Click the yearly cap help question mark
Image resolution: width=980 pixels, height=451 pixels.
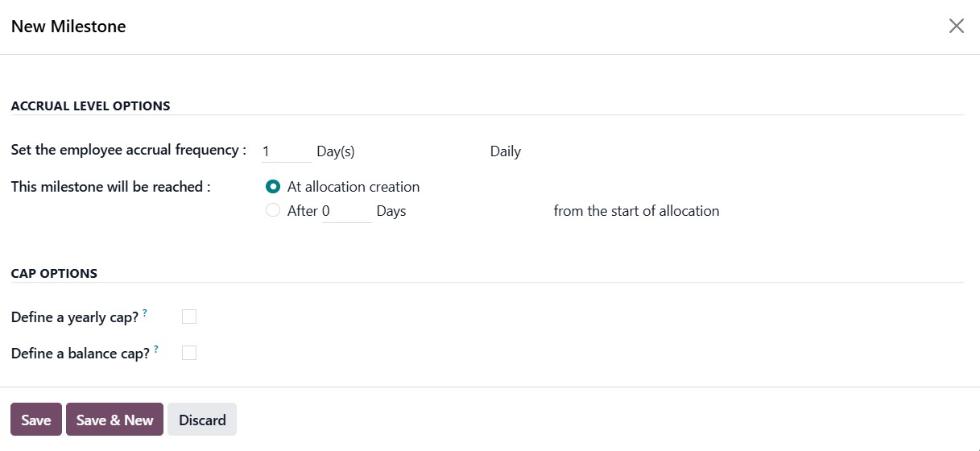145,313
